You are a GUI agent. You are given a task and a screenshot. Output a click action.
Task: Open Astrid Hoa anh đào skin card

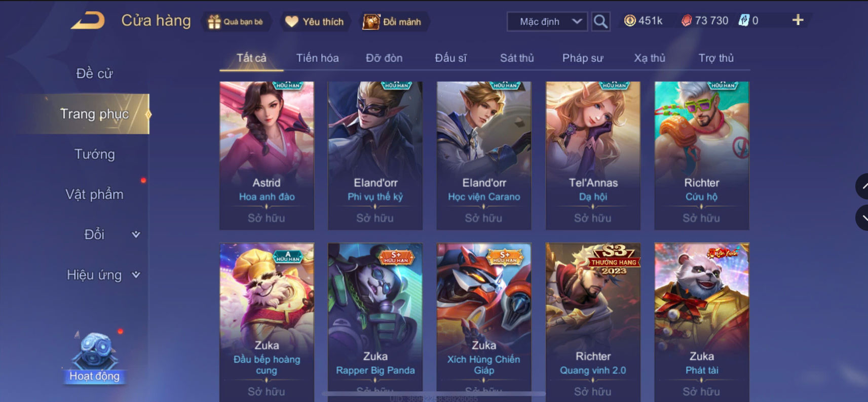click(267, 155)
